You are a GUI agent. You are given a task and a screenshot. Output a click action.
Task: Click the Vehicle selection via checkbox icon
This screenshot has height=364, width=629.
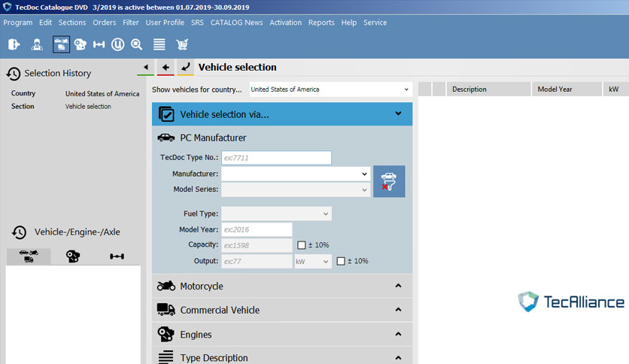166,114
